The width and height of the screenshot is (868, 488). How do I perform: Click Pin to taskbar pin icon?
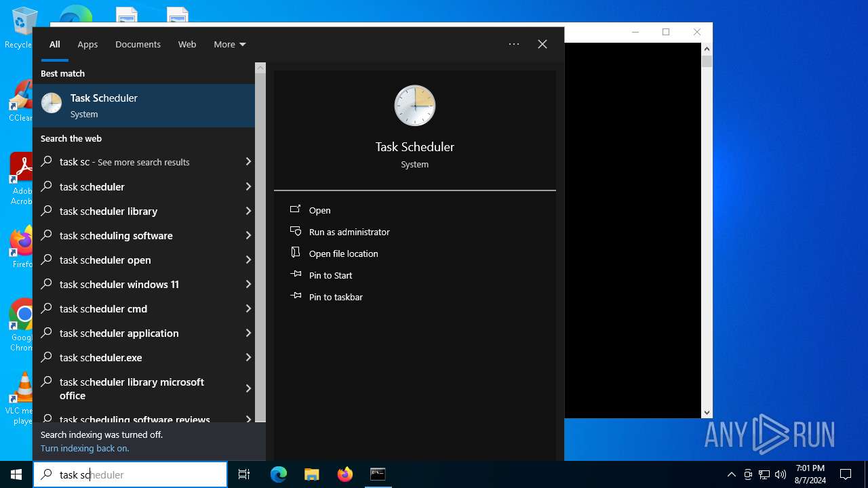(x=295, y=296)
